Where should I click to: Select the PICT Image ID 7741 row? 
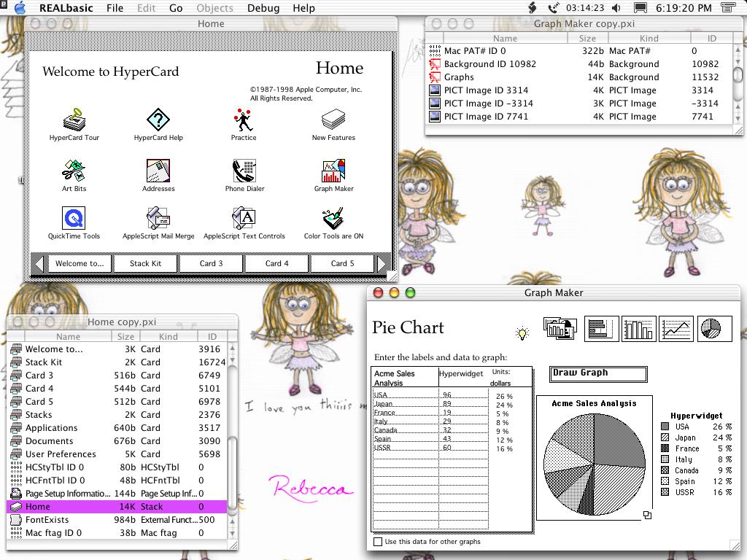[x=579, y=116]
